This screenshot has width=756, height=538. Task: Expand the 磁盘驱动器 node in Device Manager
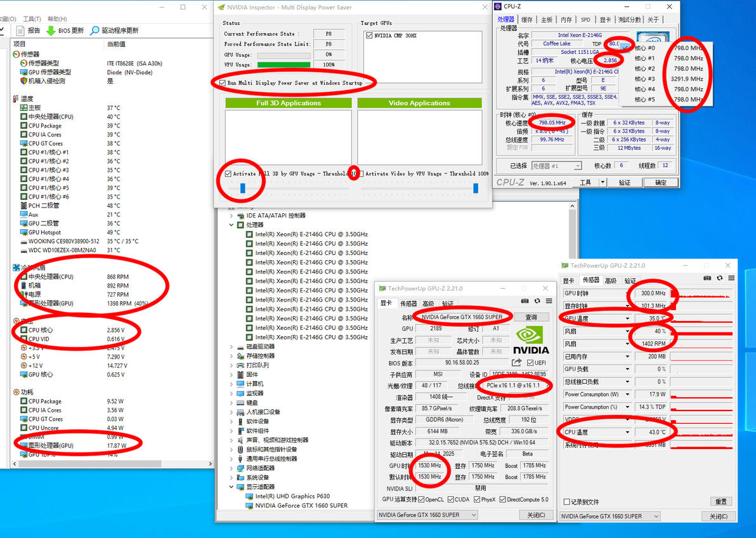pos(231,347)
